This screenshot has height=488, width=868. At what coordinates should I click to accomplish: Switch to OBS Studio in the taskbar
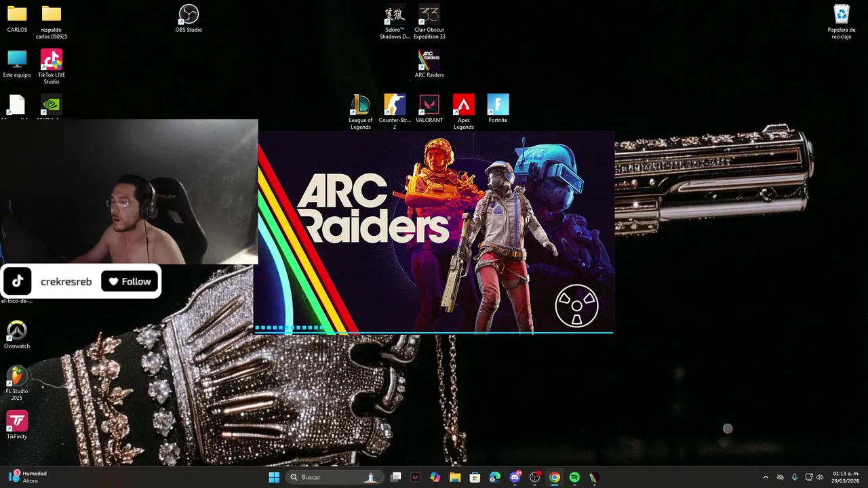[x=534, y=477]
